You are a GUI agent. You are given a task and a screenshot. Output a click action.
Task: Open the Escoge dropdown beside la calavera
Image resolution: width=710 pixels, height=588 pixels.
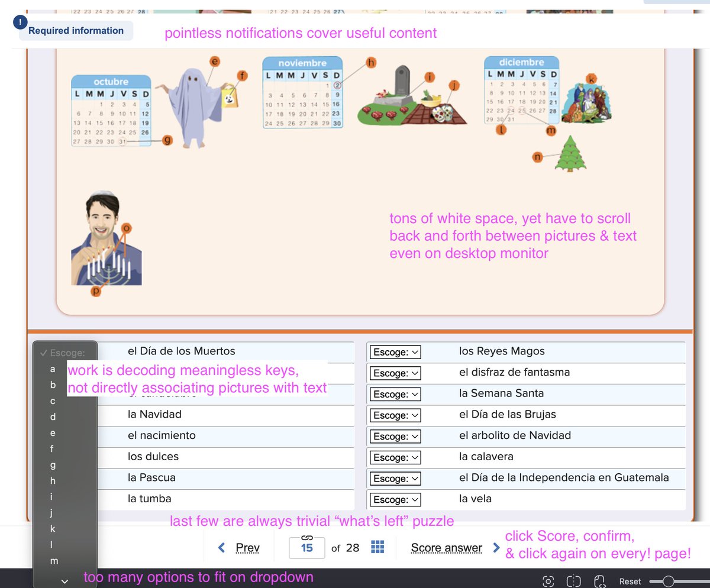395,457
